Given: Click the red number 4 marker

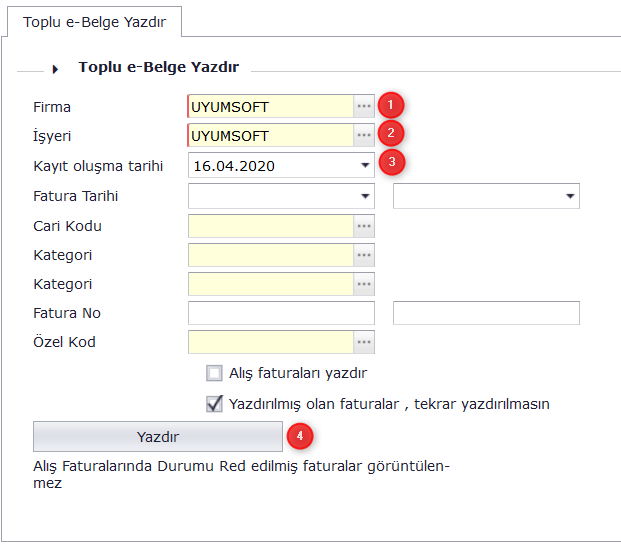Looking at the screenshot, I should pos(299,436).
